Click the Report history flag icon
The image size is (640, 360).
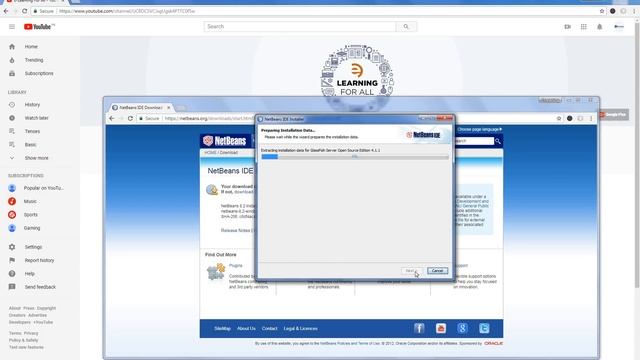(x=12, y=260)
